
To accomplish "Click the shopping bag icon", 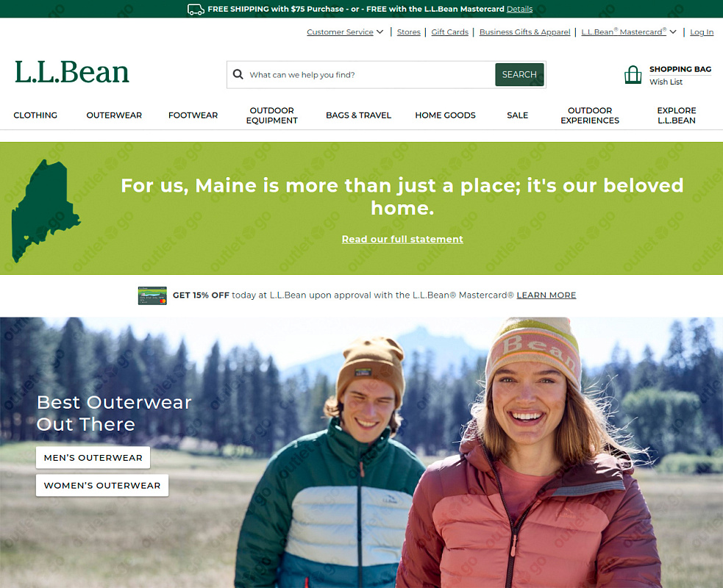I will click(633, 75).
